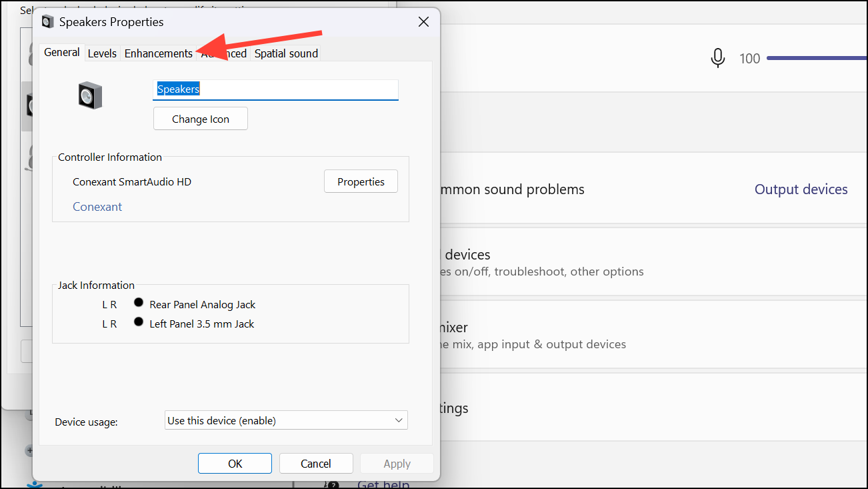Apply the speaker settings changes
Screen dimensions: 868x489
tap(396, 463)
